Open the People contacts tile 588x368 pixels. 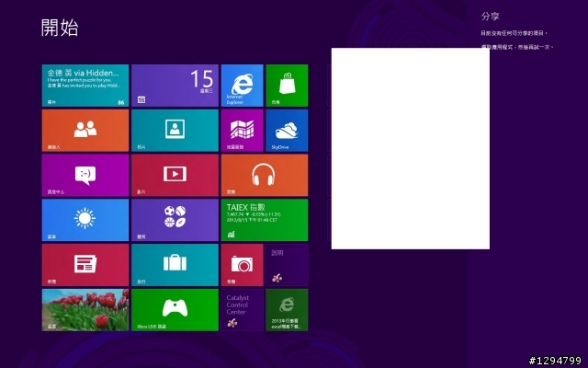(85, 131)
